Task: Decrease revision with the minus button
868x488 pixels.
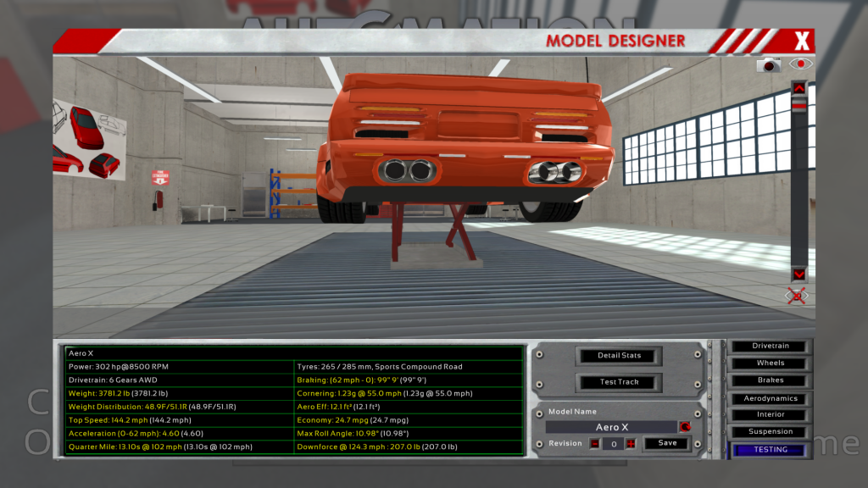Action: pyautogui.click(x=594, y=443)
